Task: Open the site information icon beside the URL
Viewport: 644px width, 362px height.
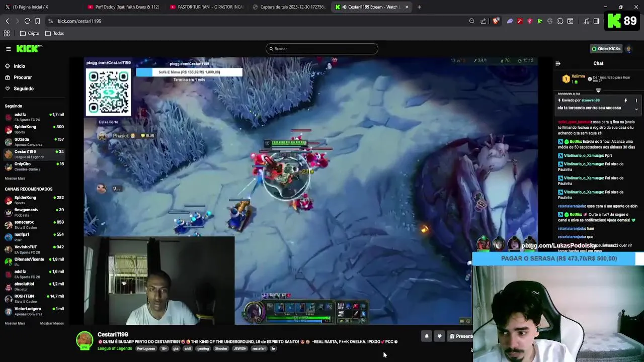Action: [x=50, y=21]
